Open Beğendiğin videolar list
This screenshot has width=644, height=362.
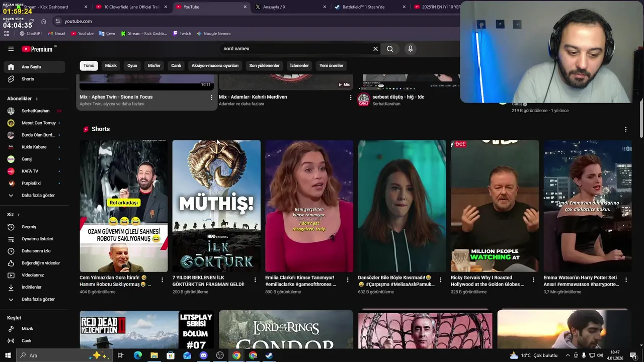[34, 263]
